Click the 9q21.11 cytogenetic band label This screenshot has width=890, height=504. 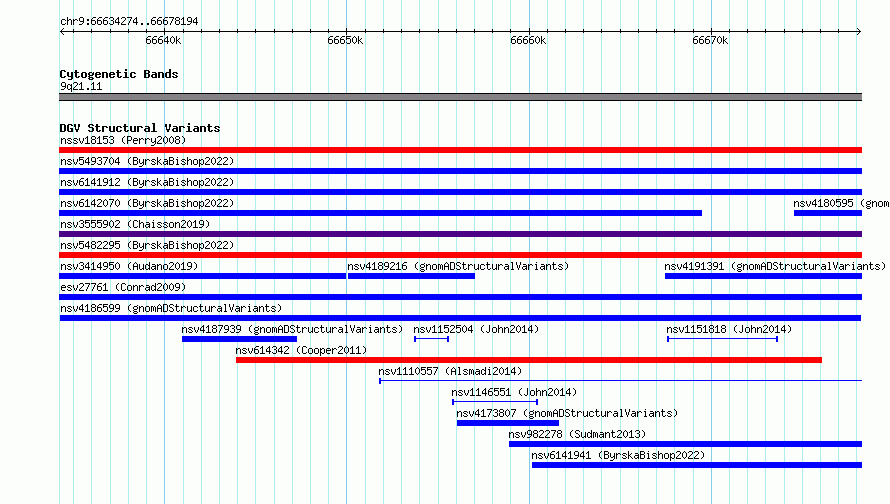81,86
